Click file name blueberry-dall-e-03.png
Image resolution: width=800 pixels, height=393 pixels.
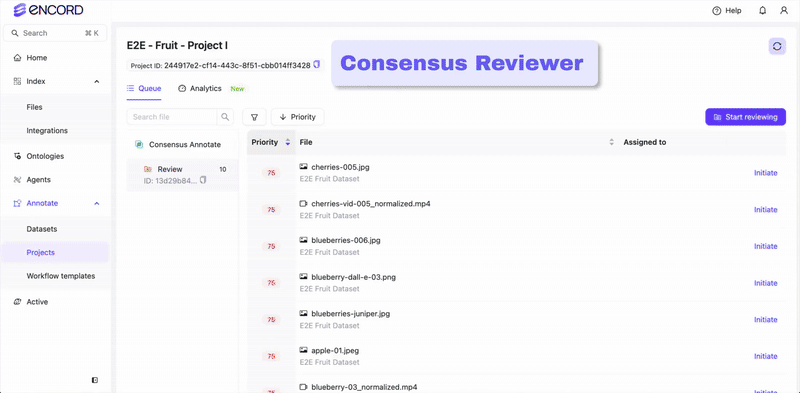click(354, 277)
